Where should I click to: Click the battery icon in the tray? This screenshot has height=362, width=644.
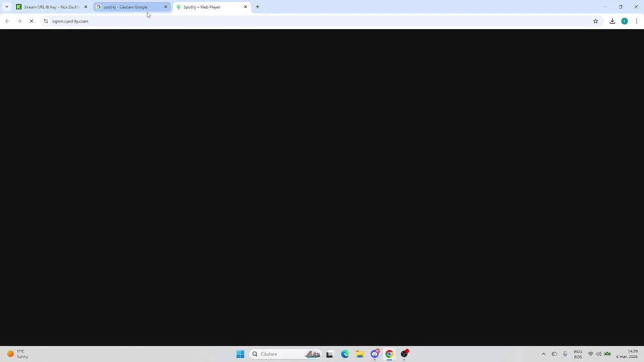point(607,354)
